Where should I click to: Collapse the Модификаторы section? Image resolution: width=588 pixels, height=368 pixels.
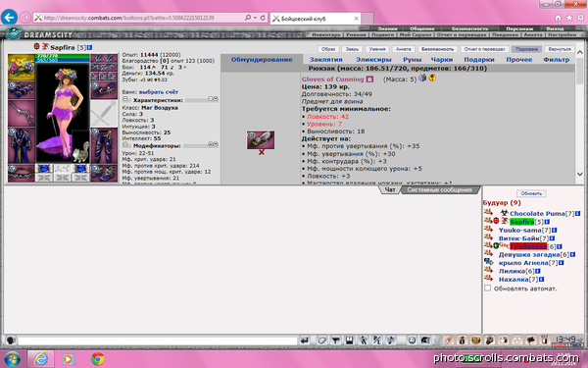(x=125, y=144)
